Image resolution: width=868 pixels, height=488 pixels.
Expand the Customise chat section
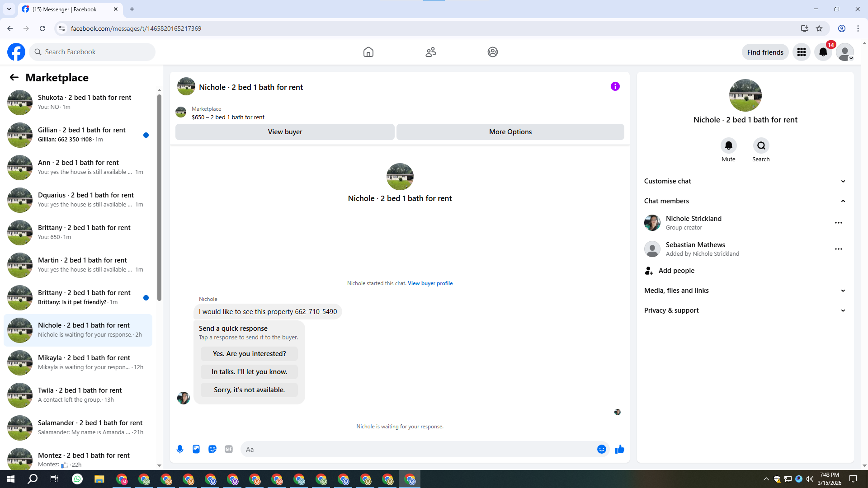point(745,181)
